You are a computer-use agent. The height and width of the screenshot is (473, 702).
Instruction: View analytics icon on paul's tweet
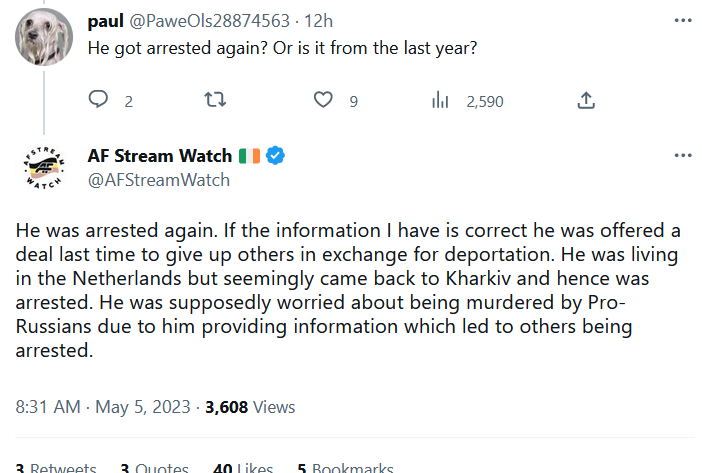(x=438, y=100)
